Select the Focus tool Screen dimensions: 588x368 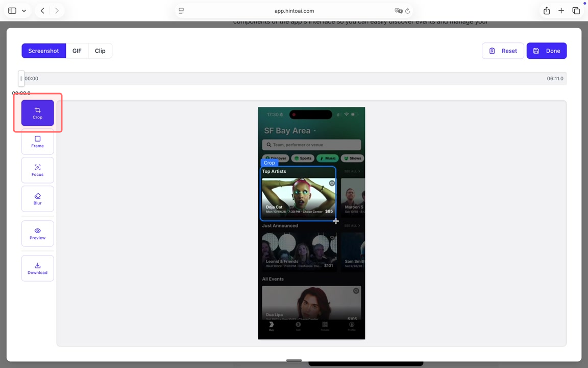37,170
